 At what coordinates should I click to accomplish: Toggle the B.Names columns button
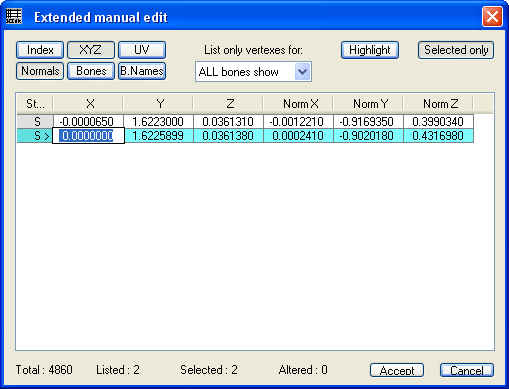(x=142, y=71)
